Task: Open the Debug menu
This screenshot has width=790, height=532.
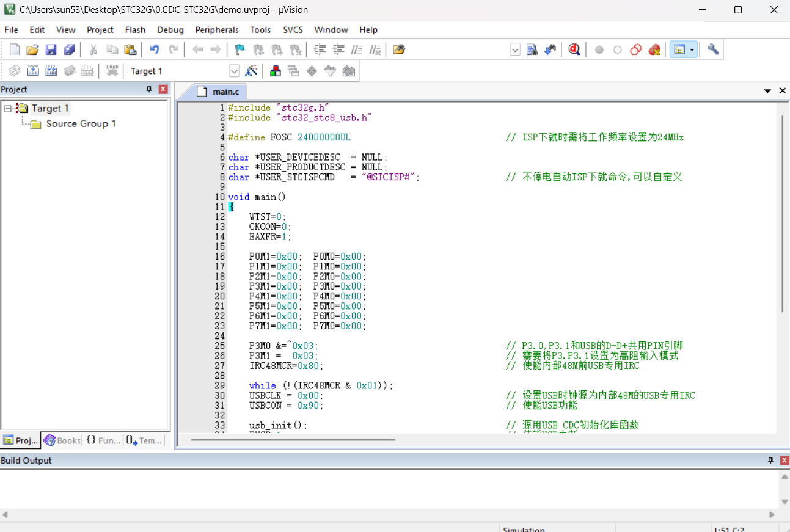Action: pos(170,29)
